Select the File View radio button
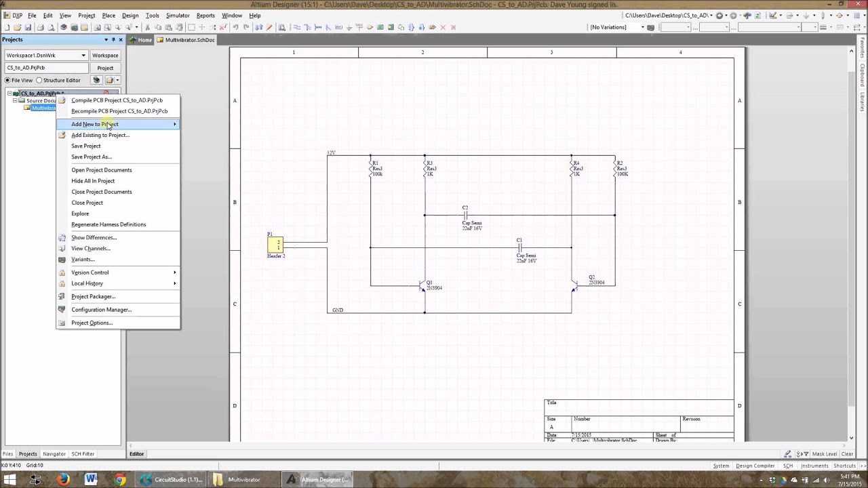The image size is (868, 488). point(8,80)
